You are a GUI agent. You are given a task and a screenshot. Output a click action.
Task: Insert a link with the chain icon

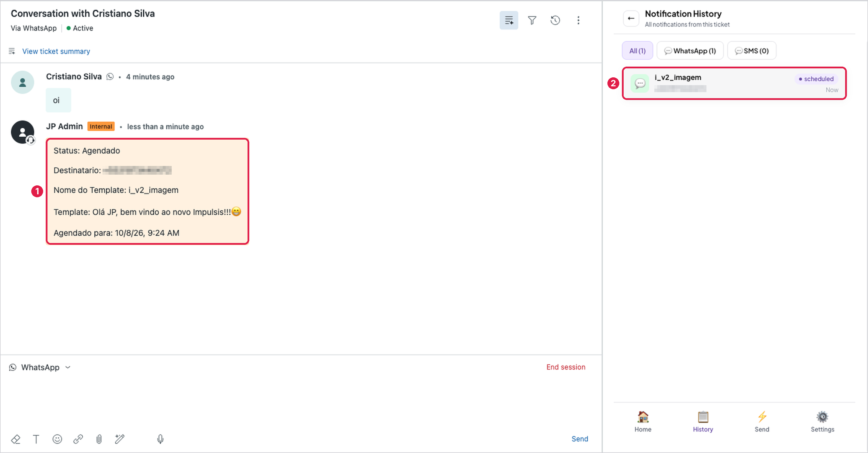(78, 439)
